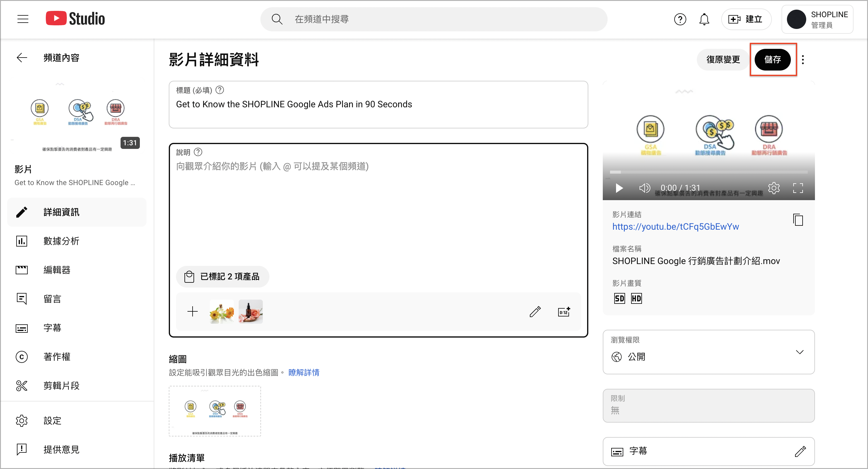Open 字幕 subtitles in the left sidebar
Image resolution: width=868 pixels, height=469 pixels.
pyautogui.click(x=77, y=328)
